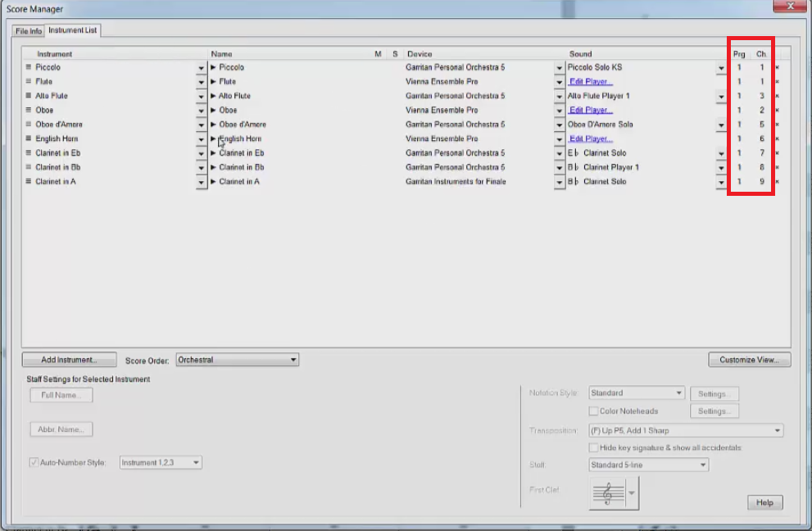This screenshot has width=812, height=531.
Task: Click the Add Instrument button
Action: (x=69, y=360)
